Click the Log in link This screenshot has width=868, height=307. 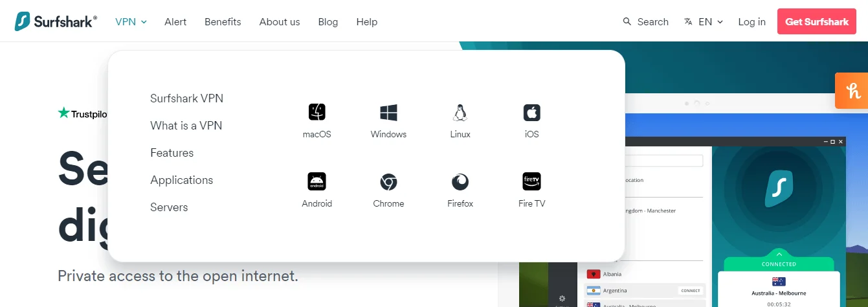click(x=751, y=21)
